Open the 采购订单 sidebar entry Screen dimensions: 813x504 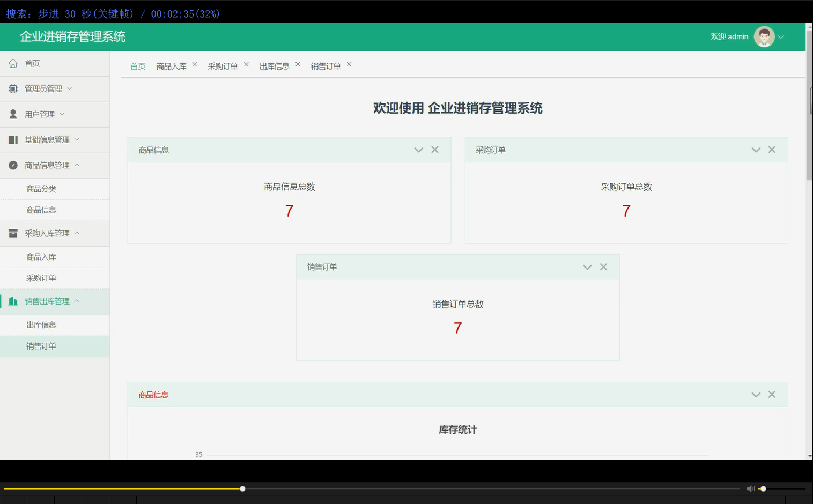pyautogui.click(x=42, y=278)
